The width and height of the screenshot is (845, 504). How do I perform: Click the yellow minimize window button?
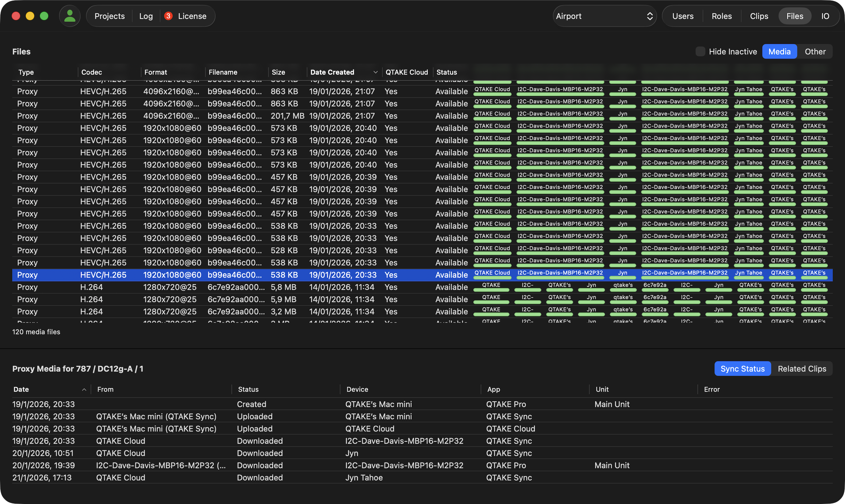(30, 16)
